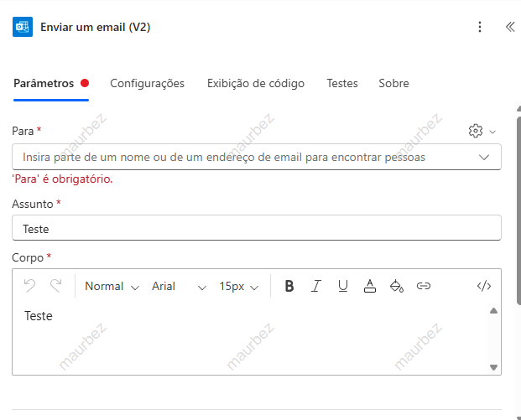Undo last edit in Corpo editor
Viewport: 521px width, 420px height.
29,286
